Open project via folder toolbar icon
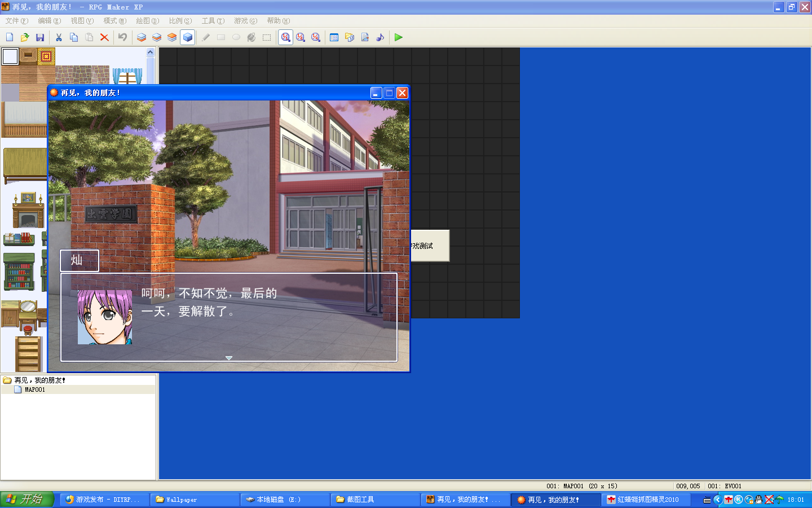The height and width of the screenshot is (508, 812). tap(25, 37)
